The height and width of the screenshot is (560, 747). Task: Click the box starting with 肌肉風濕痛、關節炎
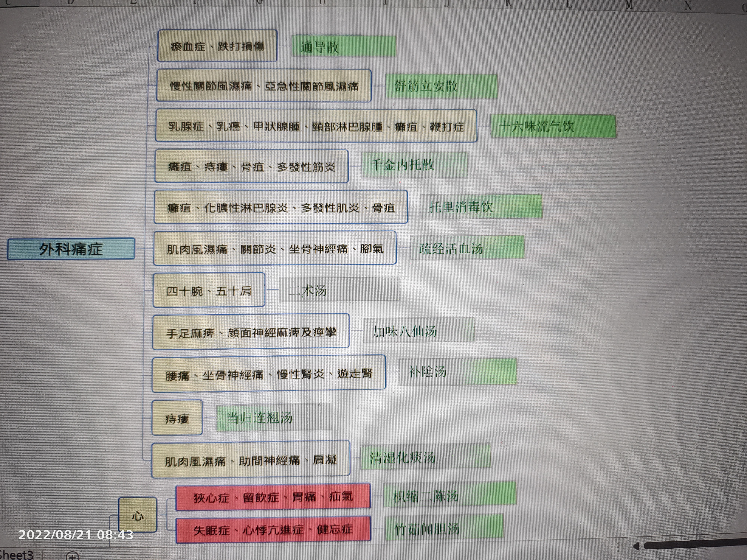tap(275, 248)
